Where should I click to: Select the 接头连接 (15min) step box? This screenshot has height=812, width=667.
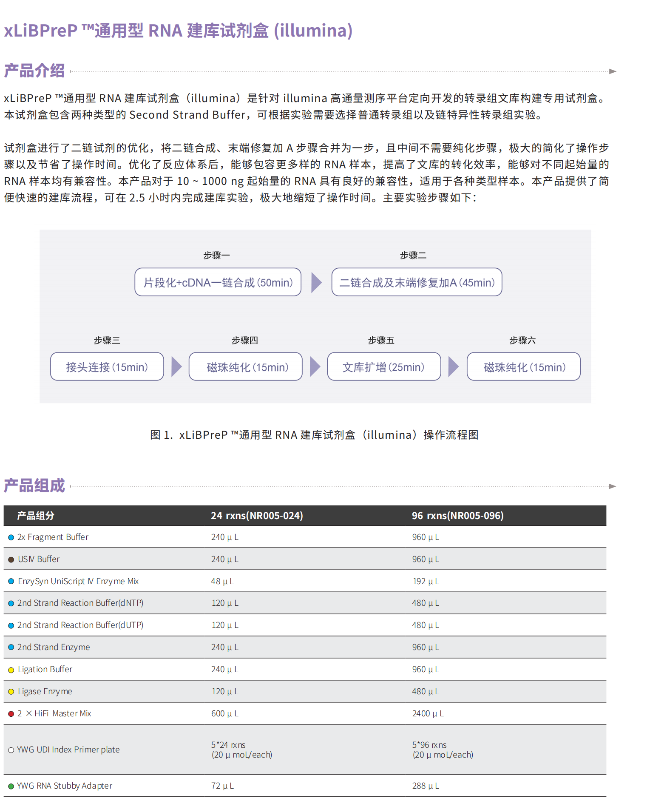(x=107, y=366)
